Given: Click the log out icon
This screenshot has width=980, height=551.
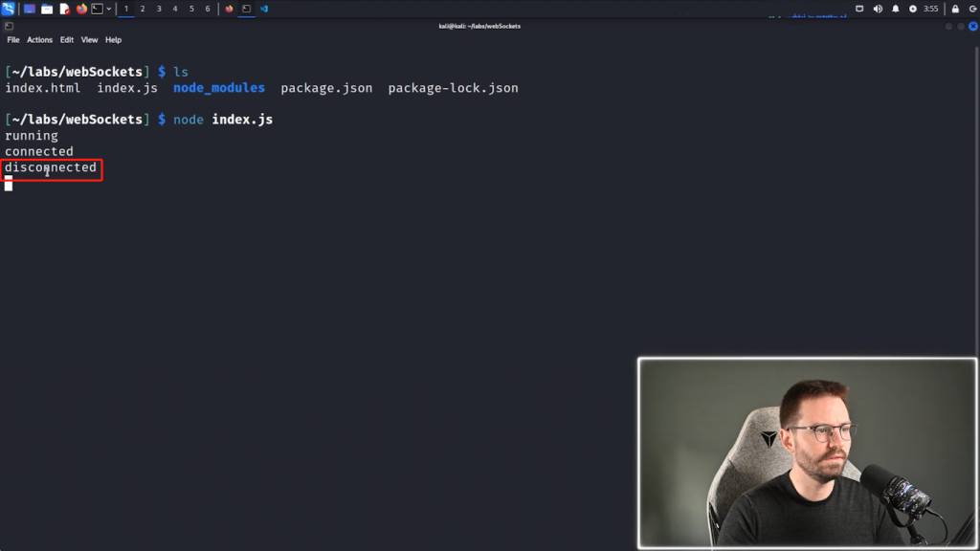Looking at the screenshot, I should 973,9.
